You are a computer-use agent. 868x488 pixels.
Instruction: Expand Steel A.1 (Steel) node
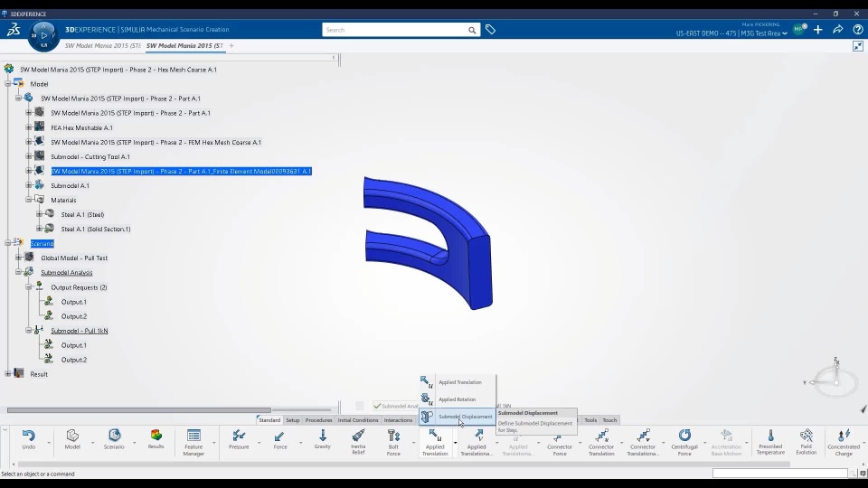click(39, 214)
